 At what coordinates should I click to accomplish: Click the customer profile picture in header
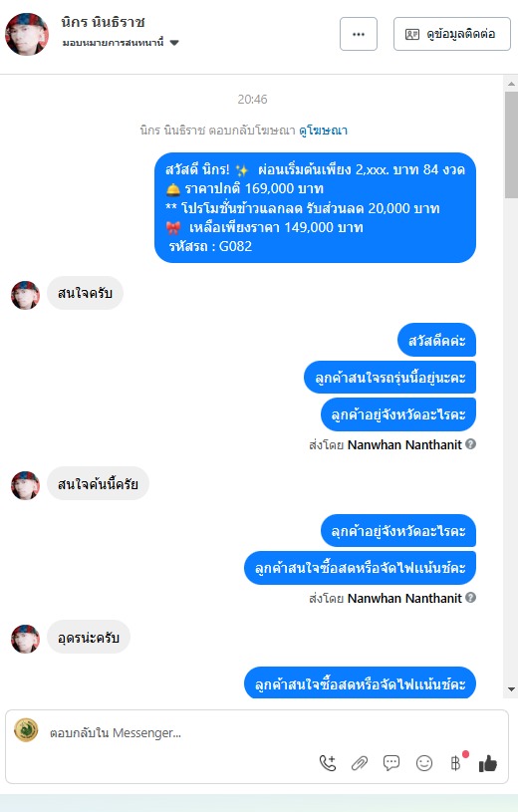(x=27, y=34)
